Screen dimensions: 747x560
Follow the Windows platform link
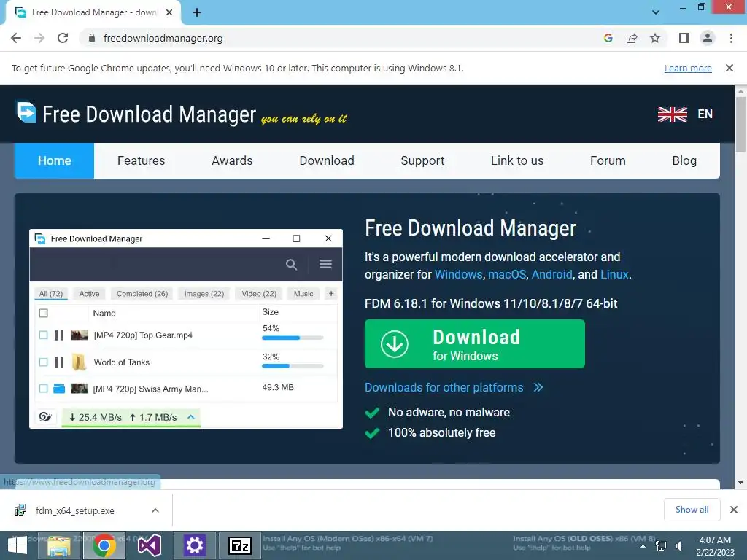pos(458,275)
